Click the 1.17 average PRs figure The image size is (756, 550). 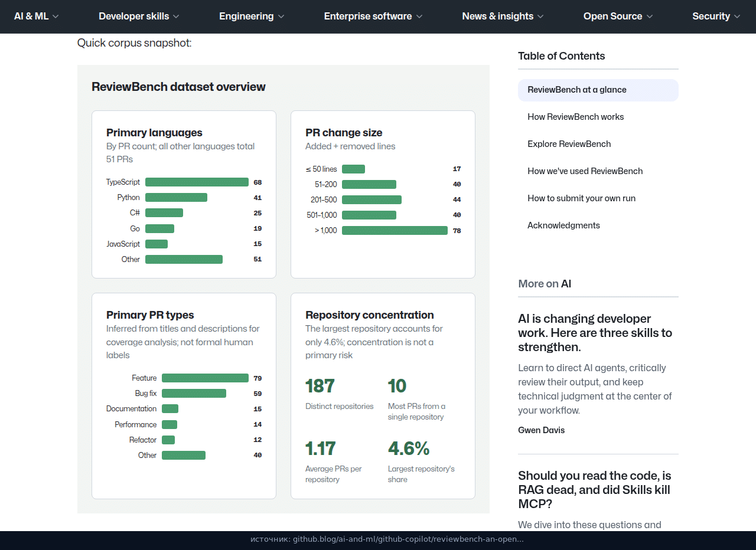click(x=321, y=448)
